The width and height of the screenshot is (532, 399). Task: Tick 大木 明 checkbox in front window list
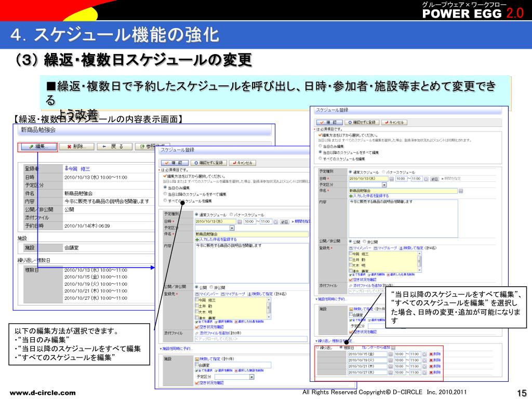tap(351, 265)
